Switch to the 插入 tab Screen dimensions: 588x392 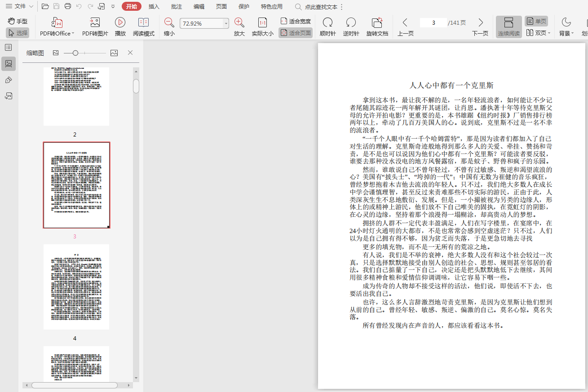point(154,6)
